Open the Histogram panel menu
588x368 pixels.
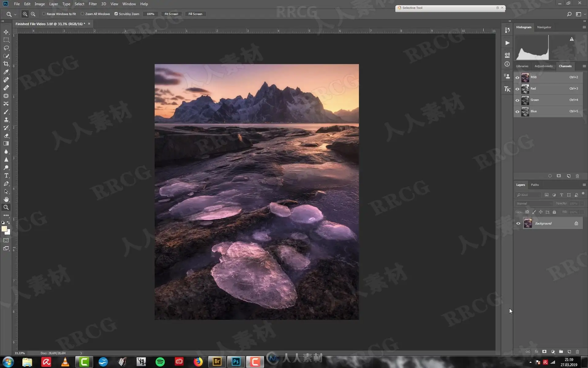(x=584, y=27)
